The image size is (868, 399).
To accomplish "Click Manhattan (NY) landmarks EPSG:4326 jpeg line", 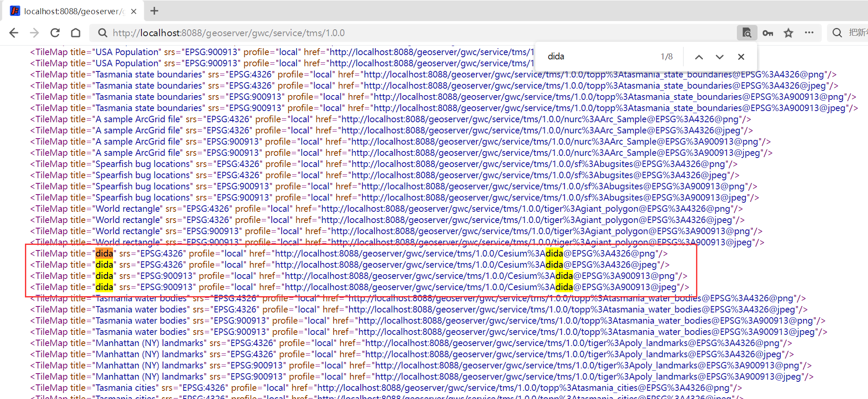I will tap(412, 354).
